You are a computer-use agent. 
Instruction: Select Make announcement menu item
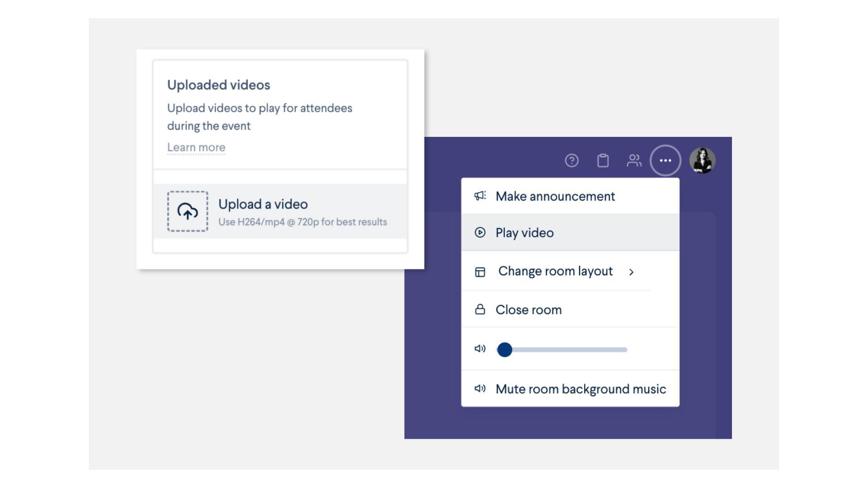(x=570, y=196)
